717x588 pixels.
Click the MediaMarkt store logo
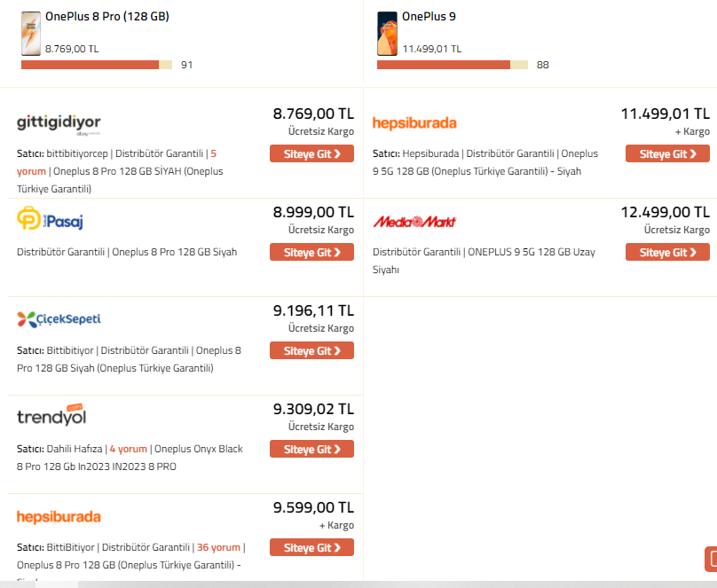click(x=414, y=222)
